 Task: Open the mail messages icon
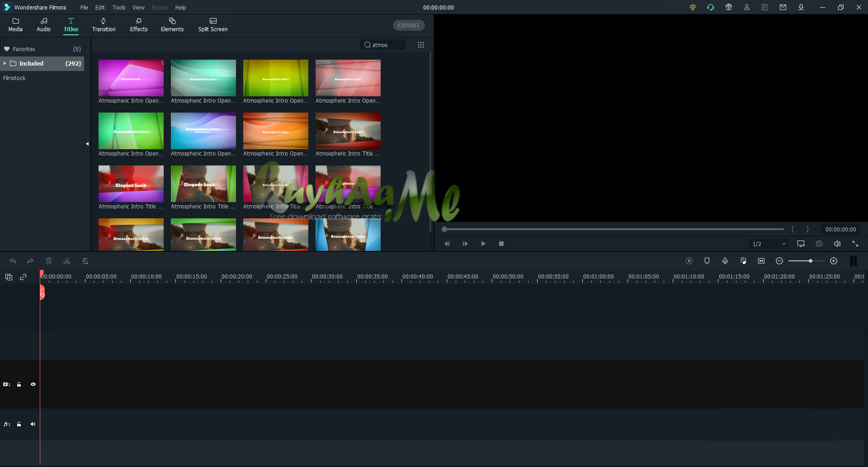[783, 7]
